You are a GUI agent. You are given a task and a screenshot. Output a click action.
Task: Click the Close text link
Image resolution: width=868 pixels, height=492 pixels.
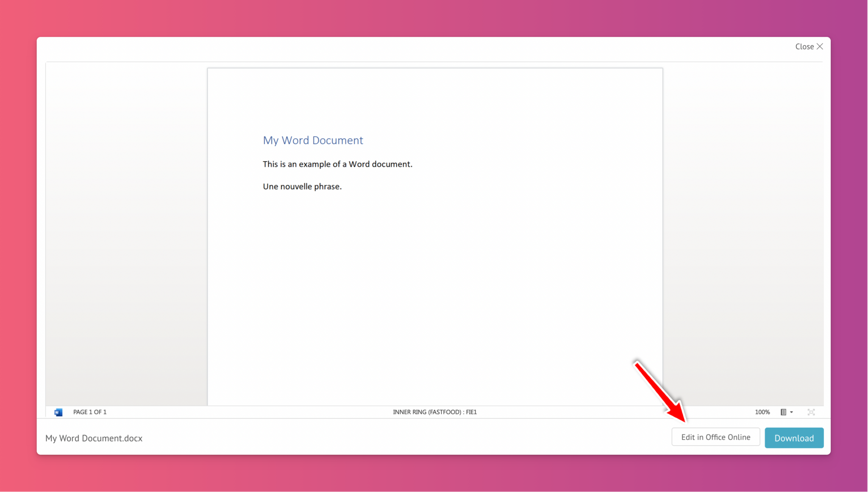point(804,47)
